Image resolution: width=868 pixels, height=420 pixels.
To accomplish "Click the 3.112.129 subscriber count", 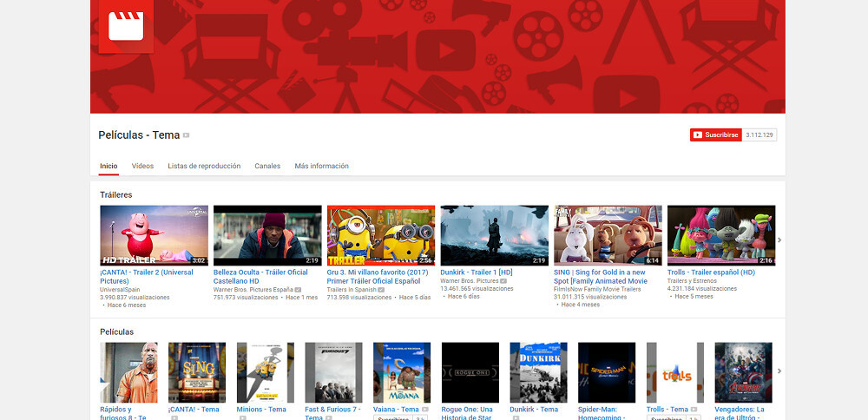I will click(759, 135).
